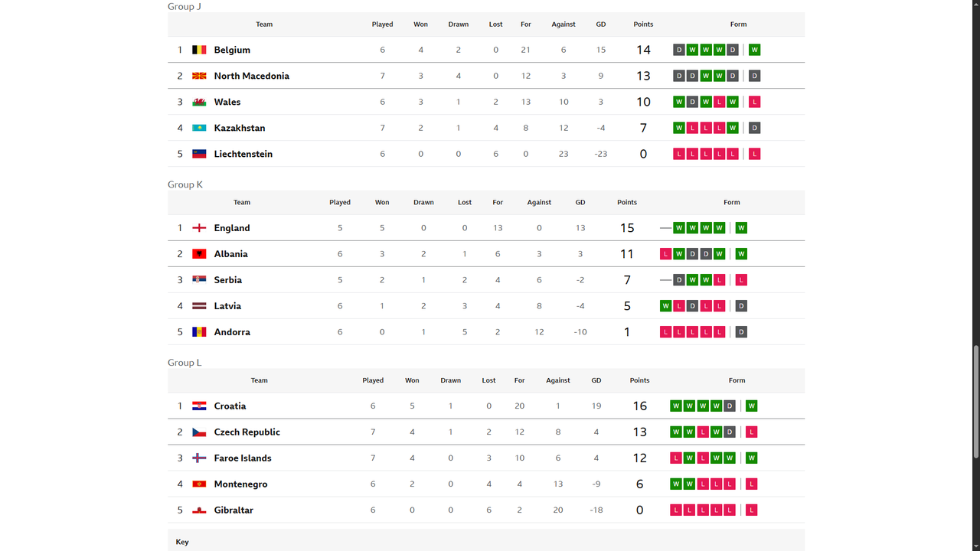Click the Belgium team name

click(x=232, y=50)
